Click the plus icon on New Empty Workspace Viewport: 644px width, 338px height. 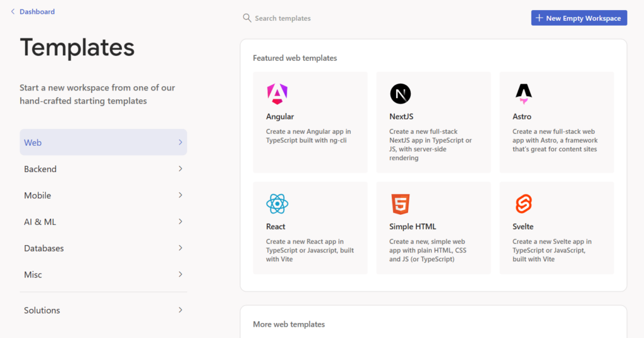click(x=539, y=18)
